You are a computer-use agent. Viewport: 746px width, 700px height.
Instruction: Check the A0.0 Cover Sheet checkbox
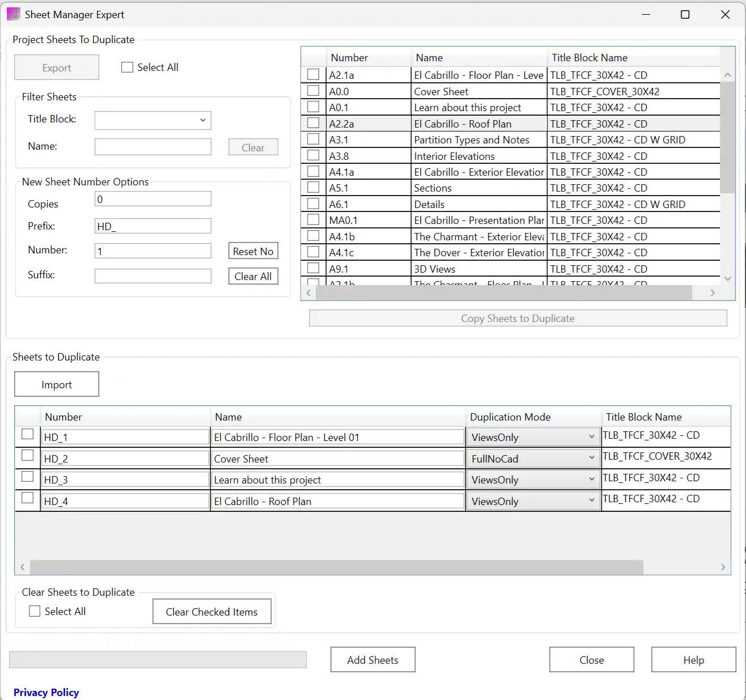point(313,91)
